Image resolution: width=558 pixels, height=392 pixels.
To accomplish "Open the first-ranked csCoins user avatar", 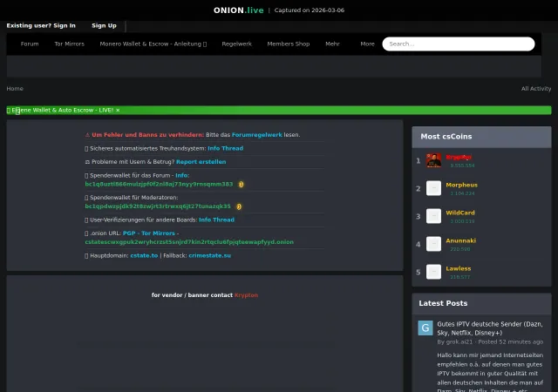I will coord(433,160).
